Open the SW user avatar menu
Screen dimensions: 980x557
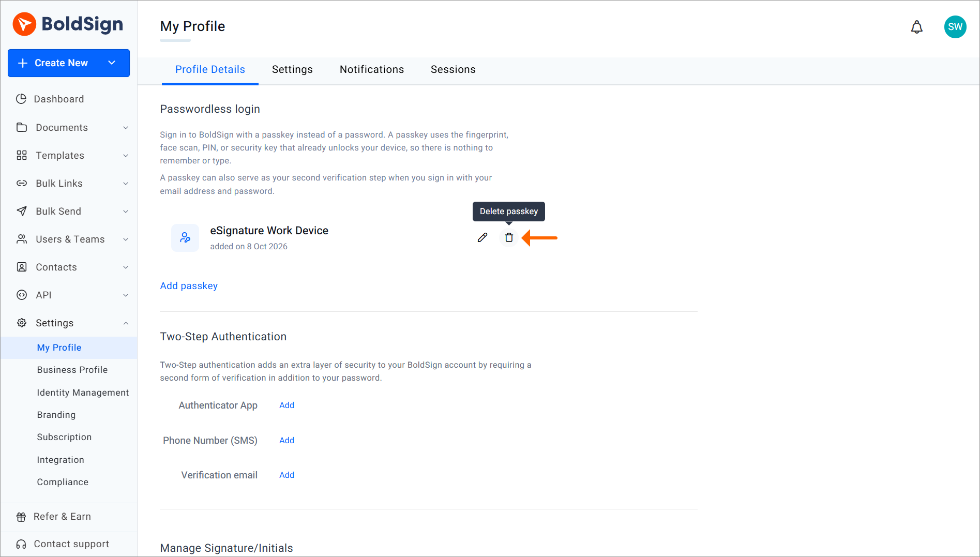point(955,27)
